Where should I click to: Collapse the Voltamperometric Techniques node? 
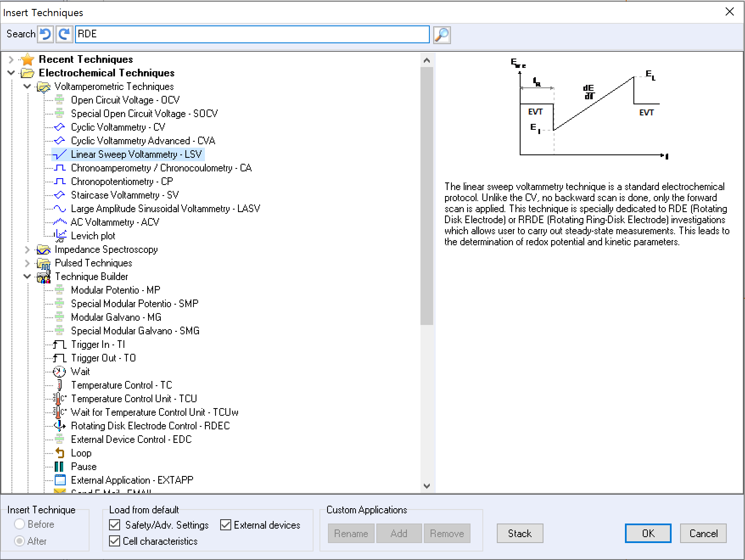click(28, 87)
